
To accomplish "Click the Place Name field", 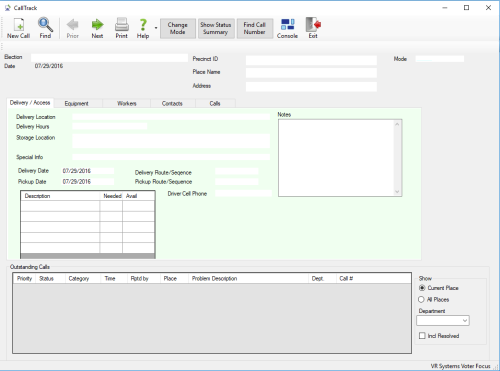I will (x=311, y=73).
